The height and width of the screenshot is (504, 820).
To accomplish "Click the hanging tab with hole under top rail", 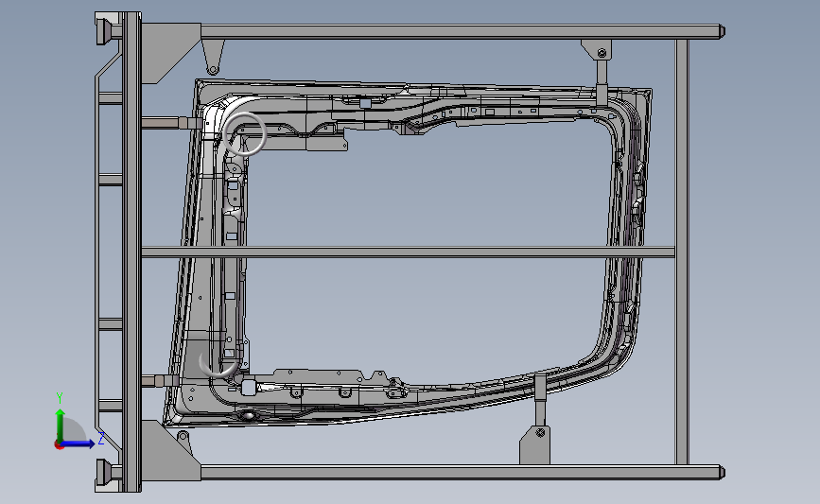I will coord(213,58).
